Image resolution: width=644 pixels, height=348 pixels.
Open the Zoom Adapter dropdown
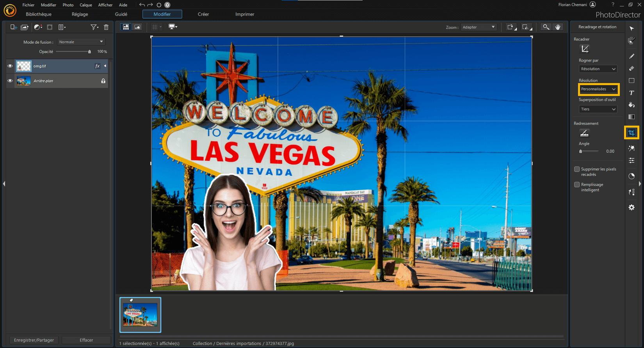pos(478,27)
